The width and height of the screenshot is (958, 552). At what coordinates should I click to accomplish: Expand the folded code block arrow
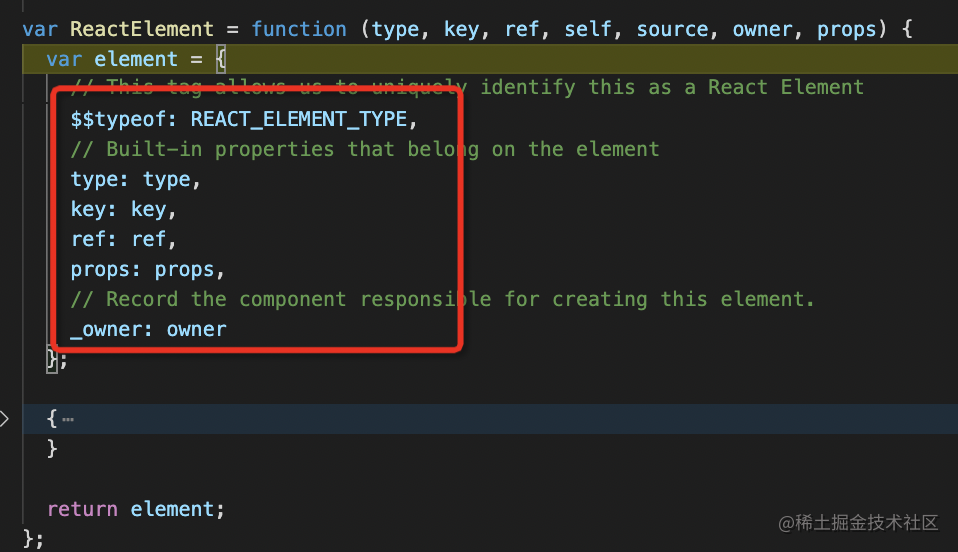click(4, 419)
